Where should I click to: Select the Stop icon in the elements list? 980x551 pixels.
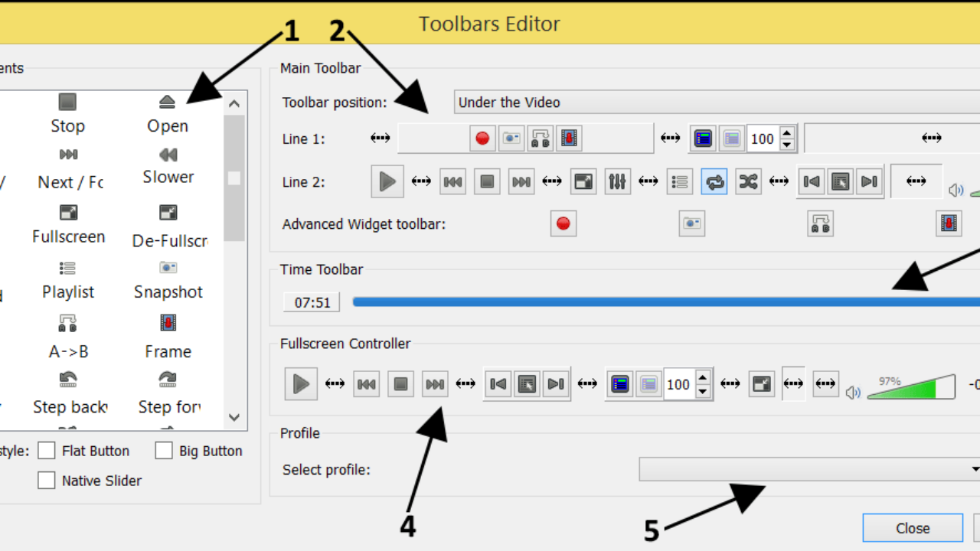coord(67,101)
